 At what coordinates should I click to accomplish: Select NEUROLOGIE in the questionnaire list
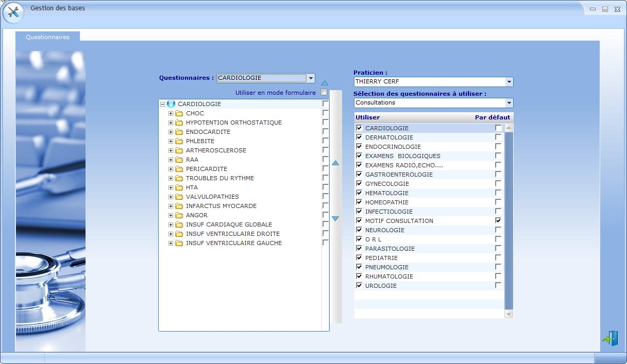384,230
